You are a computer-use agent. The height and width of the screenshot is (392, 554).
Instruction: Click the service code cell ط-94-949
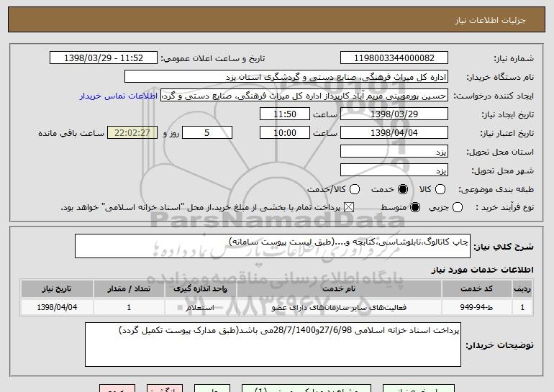coord(476,307)
